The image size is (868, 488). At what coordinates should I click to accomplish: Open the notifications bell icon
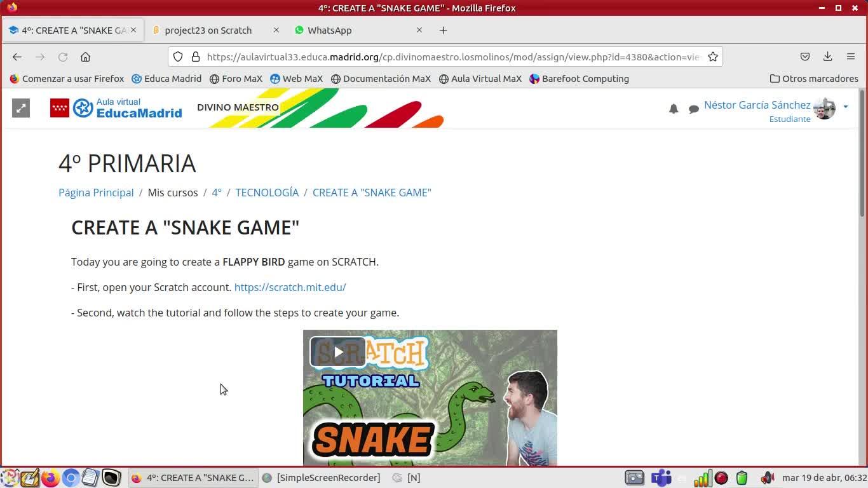(x=674, y=109)
